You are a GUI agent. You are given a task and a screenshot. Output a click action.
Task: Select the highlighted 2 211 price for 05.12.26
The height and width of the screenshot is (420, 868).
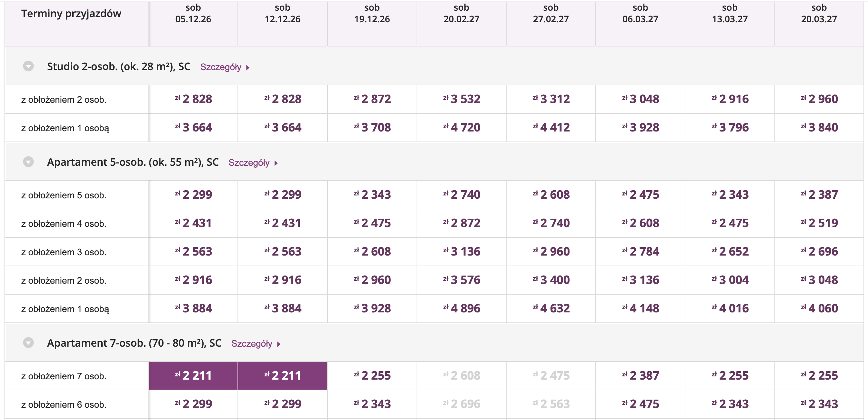point(193,375)
